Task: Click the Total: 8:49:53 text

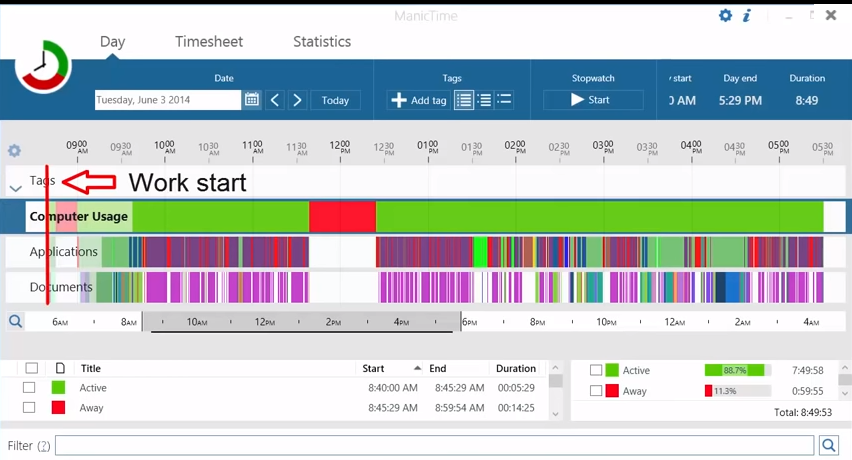Action: pos(803,412)
